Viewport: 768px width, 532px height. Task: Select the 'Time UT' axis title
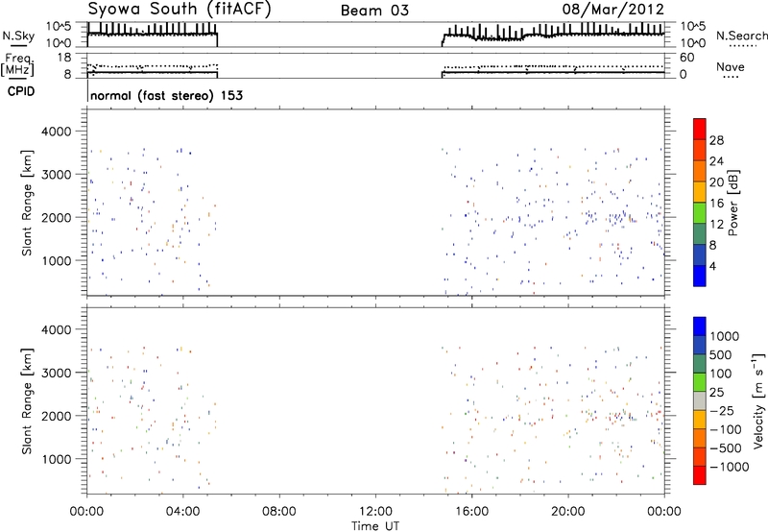pyautogui.click(x=375, y=526)
